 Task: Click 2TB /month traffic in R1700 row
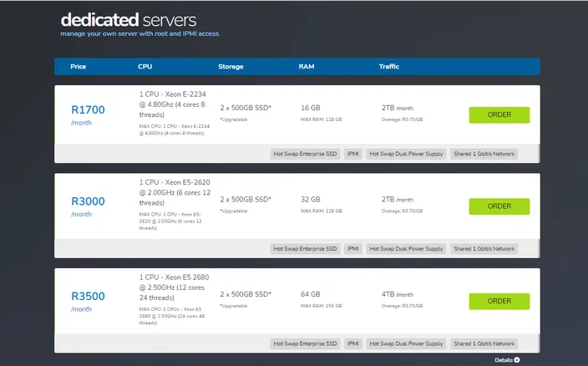[398, 108]
